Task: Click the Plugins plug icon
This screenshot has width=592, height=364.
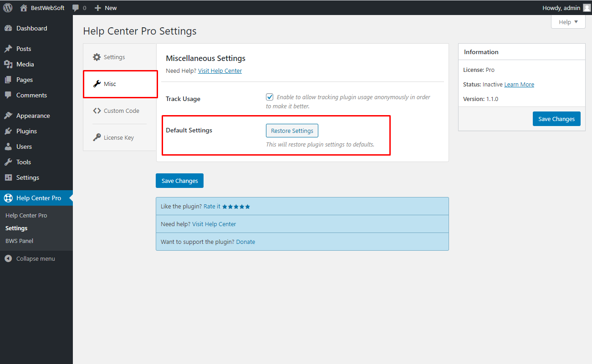Action: tap(8, 131)
